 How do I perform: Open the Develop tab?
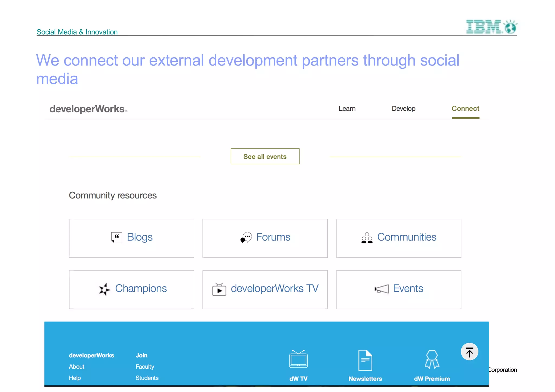(x=404, y=109)
